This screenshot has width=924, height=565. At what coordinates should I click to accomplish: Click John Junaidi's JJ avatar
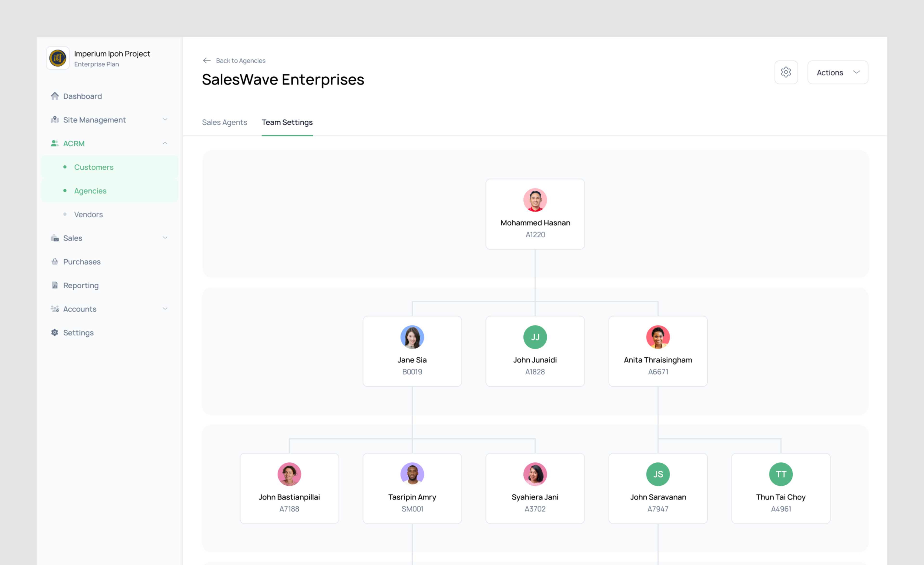pos(535,337)
